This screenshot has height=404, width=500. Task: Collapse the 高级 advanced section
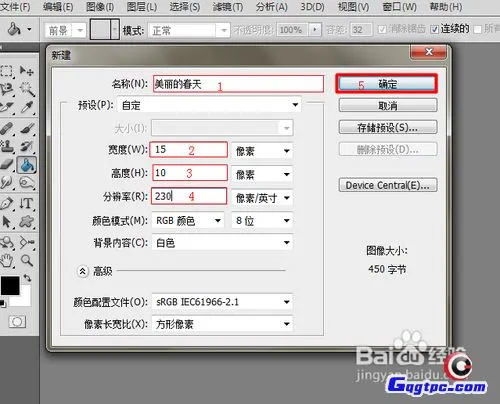point(82,271)
